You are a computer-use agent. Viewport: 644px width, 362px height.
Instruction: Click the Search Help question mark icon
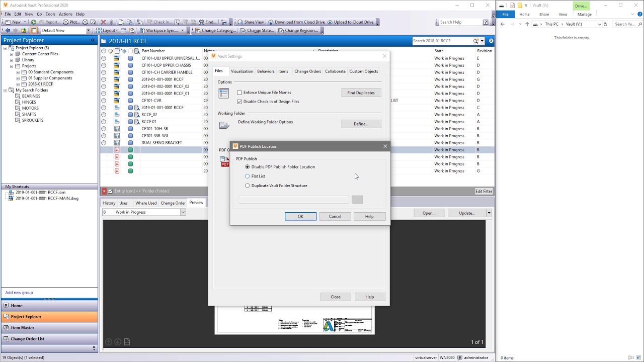click(486, 22)
